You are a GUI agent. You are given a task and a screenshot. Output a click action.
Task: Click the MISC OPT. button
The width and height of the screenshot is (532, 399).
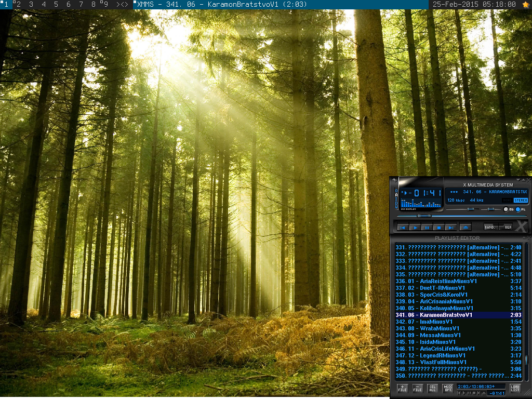tap(448, 389)
